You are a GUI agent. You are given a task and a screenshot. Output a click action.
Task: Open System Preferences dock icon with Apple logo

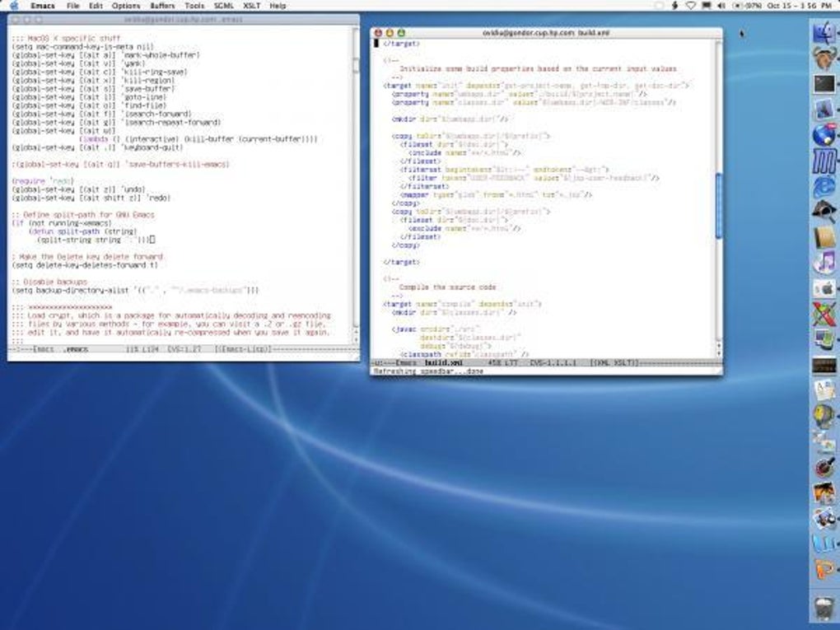[824, 289]
